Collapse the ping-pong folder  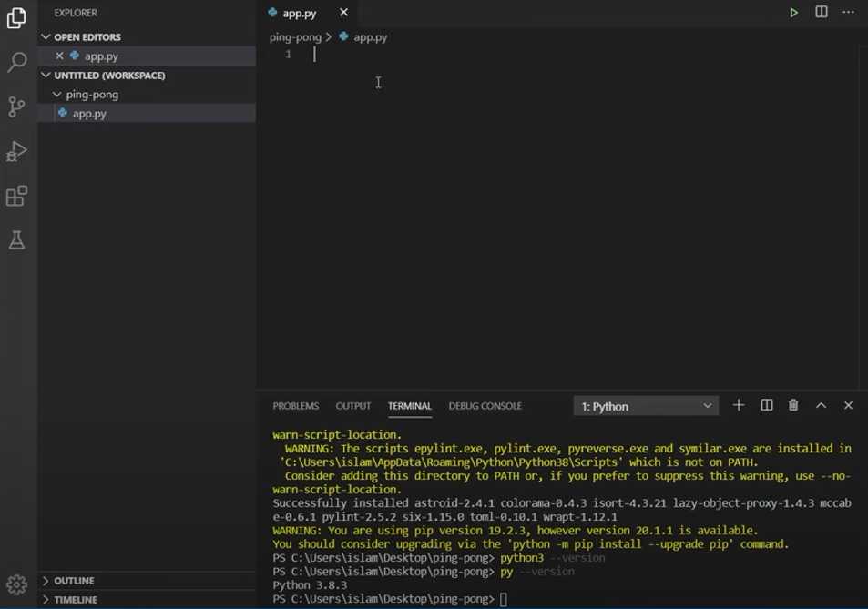[57, 95]
